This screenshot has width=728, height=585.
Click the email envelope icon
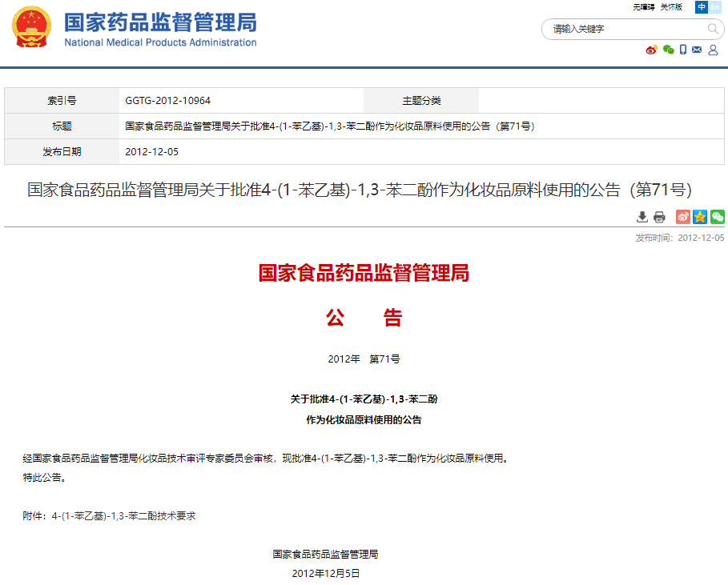coord(697,50)
